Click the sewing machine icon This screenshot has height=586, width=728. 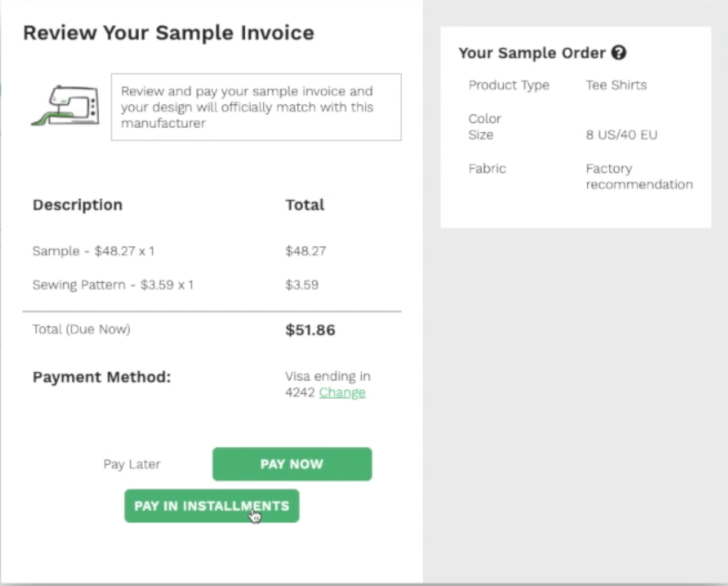[x=66, y=105]
